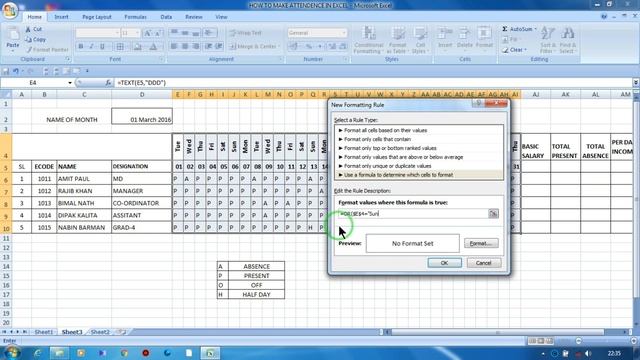Click the Increase Font Size icon
Screen dimensions: 640x360
click(x=148, y=33)
